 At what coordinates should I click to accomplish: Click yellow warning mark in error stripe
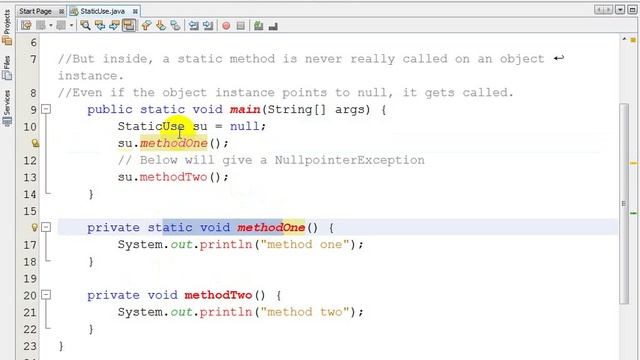click(633, 163)
